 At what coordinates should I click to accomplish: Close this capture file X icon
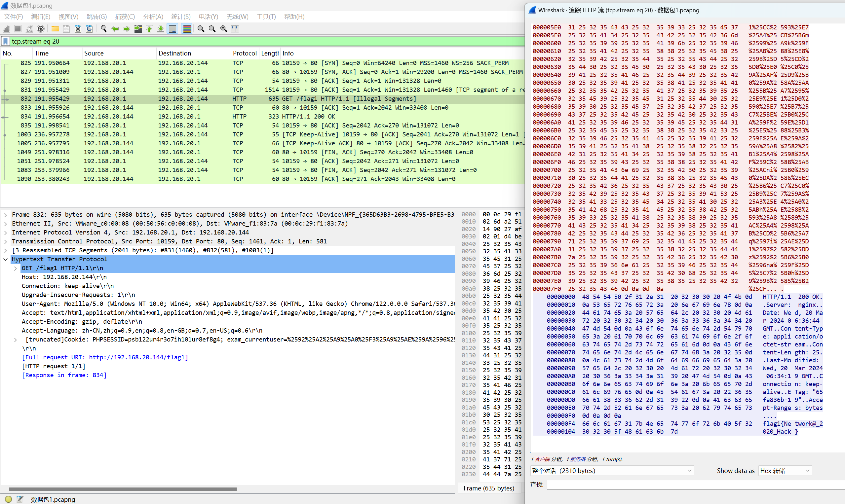pyautogui.click(x=78, y=29)
